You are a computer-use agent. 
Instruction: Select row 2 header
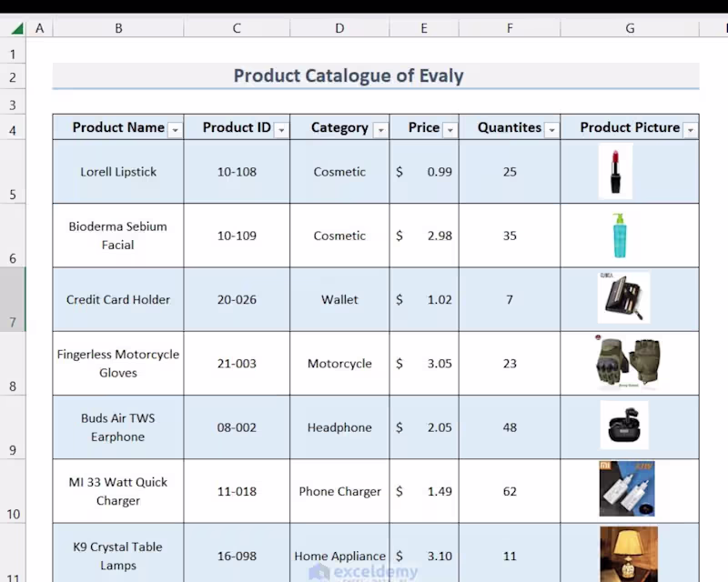coord(13,76)
